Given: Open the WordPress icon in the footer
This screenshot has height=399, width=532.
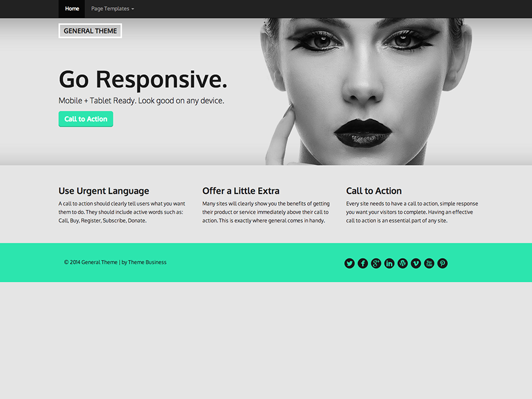Looking at the screenshot, I should (x=403, y=263).
